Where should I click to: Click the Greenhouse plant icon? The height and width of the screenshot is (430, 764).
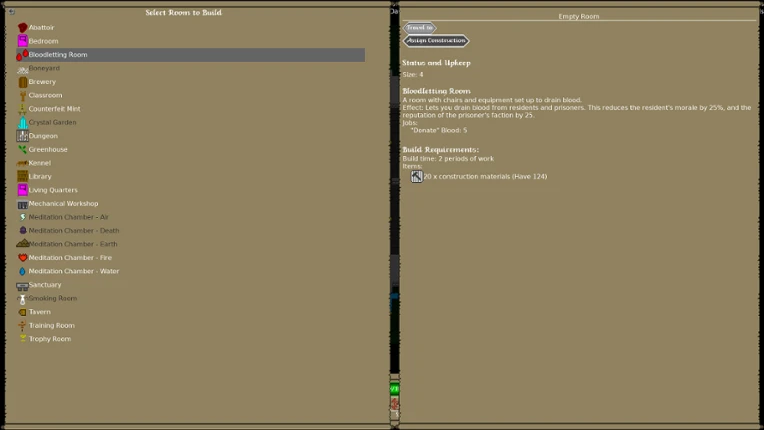pyautogui.click(x=22, y=150)
